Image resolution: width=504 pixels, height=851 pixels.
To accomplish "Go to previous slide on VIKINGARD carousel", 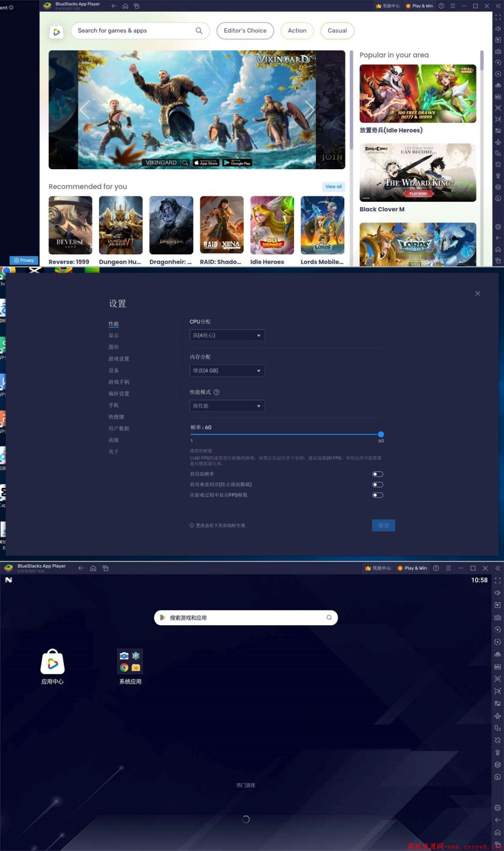I will pyautogui.click(x=85, y=109).
